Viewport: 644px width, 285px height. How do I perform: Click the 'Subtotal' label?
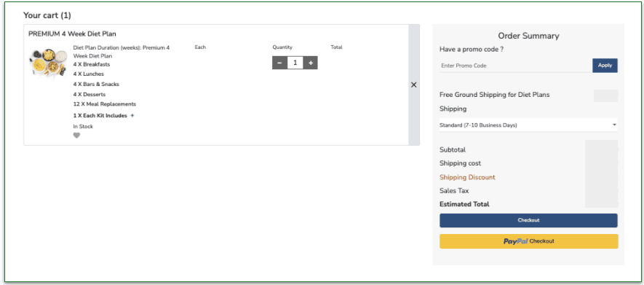coord(453,149)
